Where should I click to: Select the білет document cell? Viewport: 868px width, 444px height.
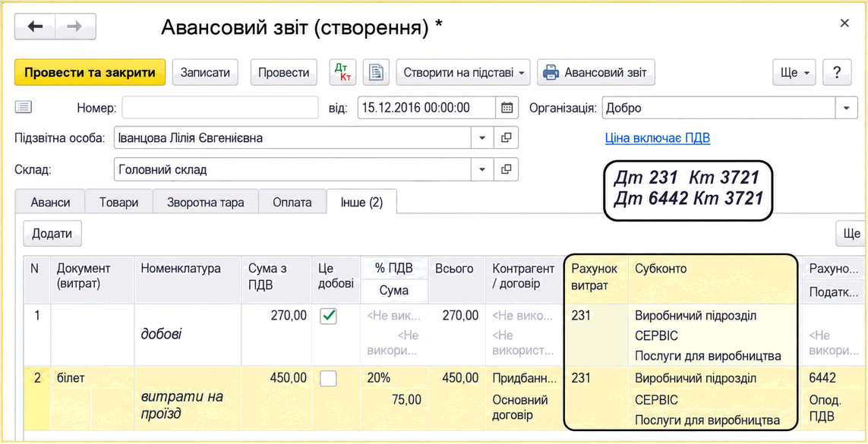(92, 378)
